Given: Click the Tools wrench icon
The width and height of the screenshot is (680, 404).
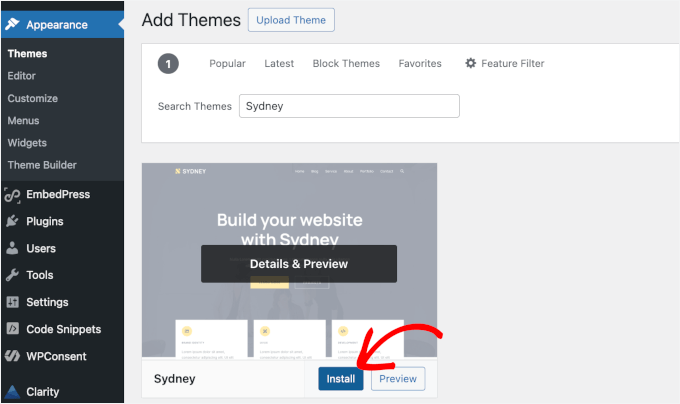Looking at the screenshot, I should [12, 275].
